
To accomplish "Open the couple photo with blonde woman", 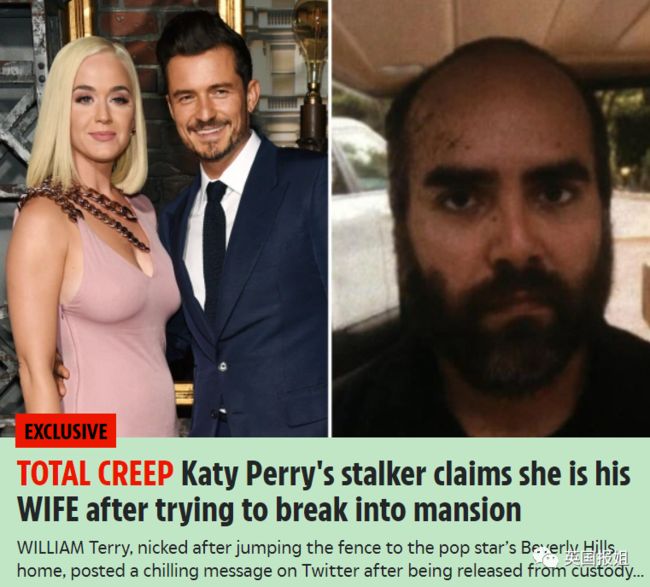I will [x=164, y=218].
